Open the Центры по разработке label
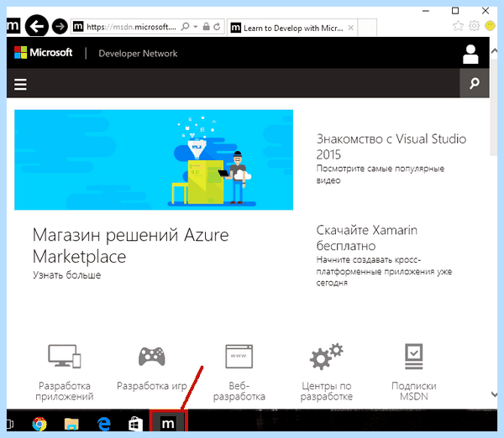504x438 pixels. (x=326, y=391)
